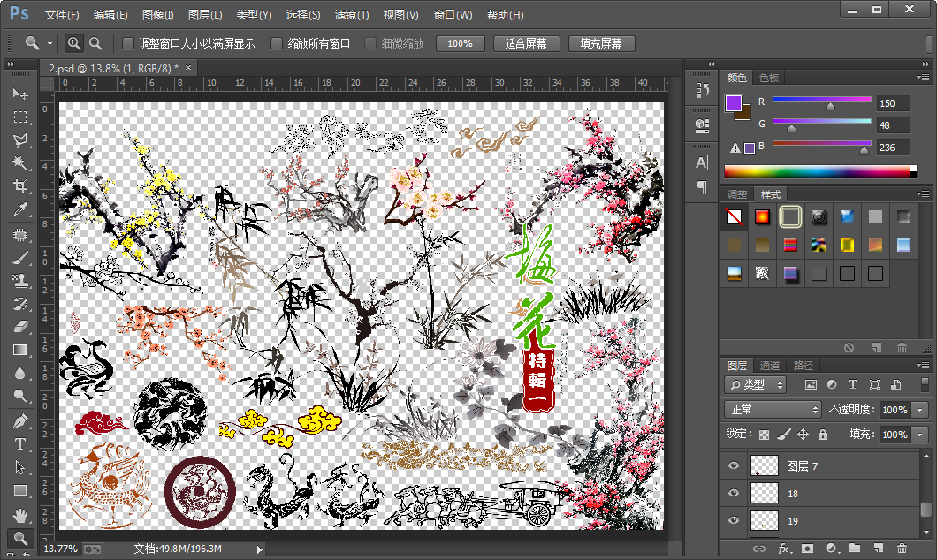
Task: Select the Dodge tool
Action: coord(19,397)
